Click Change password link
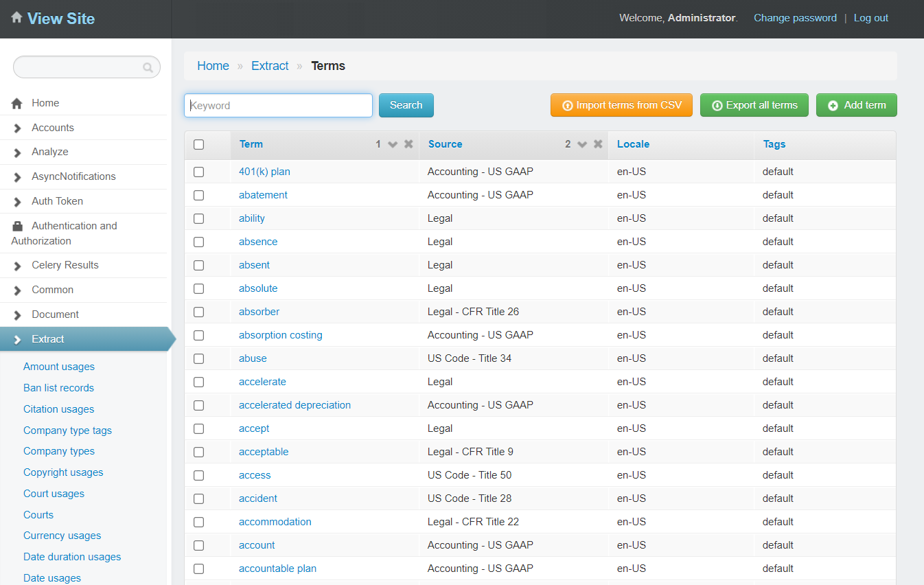 coord(795,18)
